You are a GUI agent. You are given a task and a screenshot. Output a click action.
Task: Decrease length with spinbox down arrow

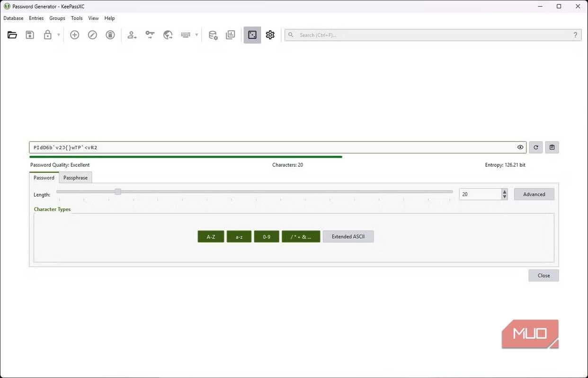coord(505,197)
